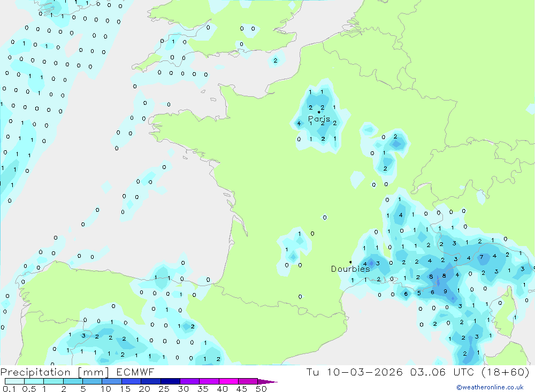Pick the 0.5–1 mm legend swatch

[x=34, y=381]
